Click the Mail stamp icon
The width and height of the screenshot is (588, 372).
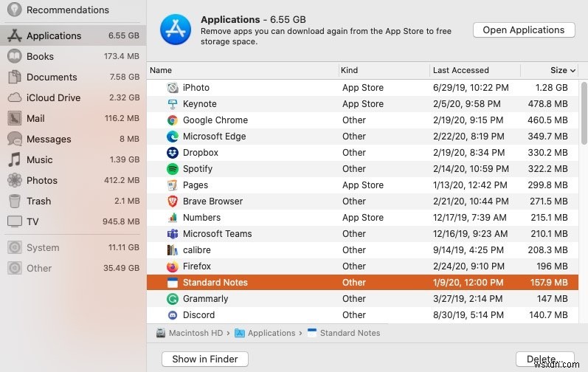[15, 119]
